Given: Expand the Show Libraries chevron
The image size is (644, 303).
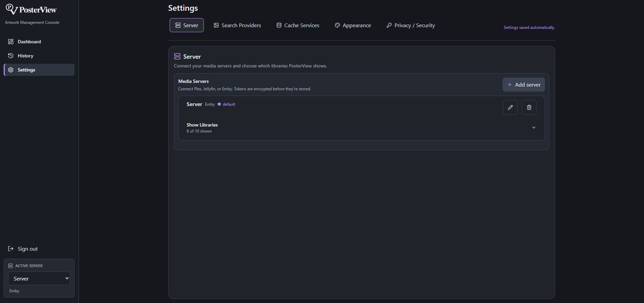Looking at the screenshot, I should pyautogui.click(x=534, y=128).
